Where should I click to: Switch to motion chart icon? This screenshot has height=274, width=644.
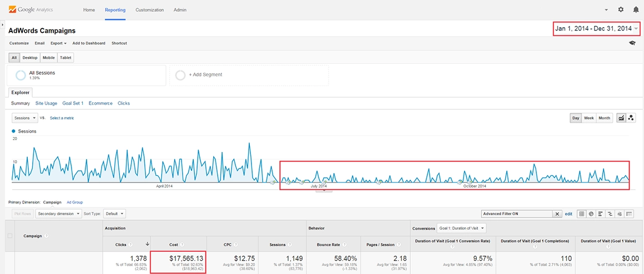631,118
